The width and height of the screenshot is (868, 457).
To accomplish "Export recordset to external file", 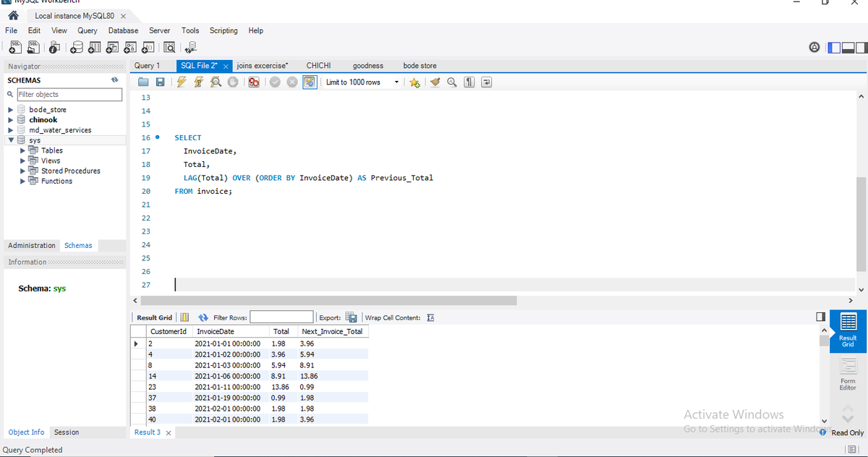I will point(352,317).
